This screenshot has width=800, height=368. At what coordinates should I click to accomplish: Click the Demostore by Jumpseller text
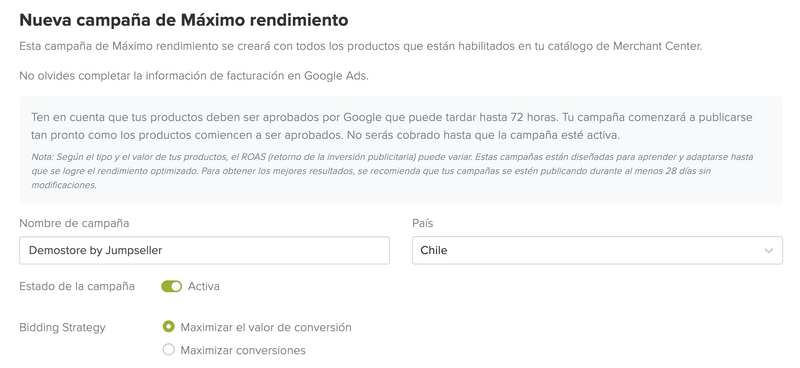[95, 251]
